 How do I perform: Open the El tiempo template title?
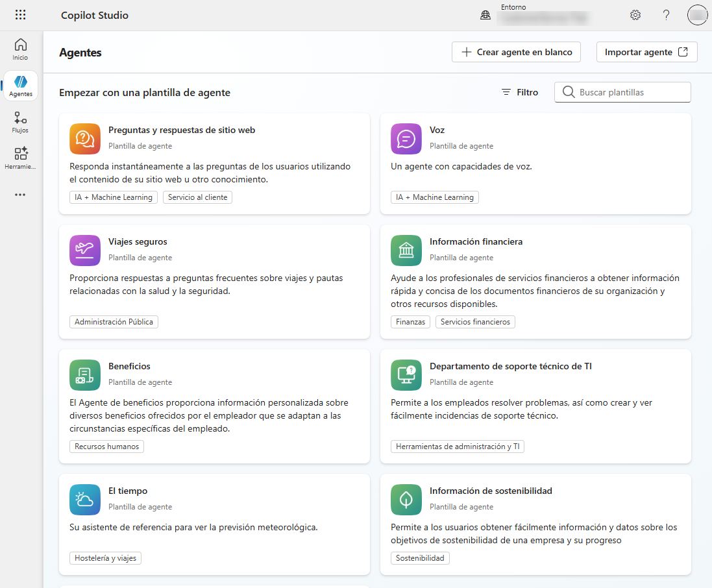(x=128, y=491)
